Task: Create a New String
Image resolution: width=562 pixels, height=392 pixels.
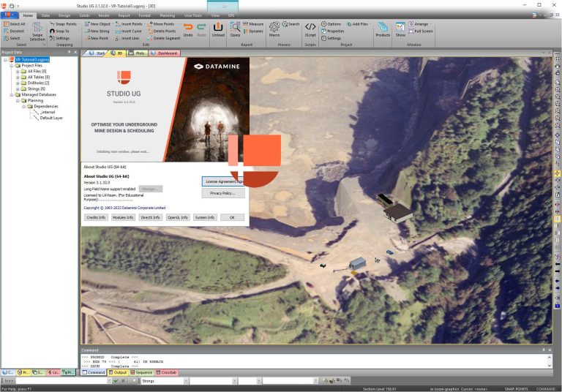Action: [x=97, y=31]
